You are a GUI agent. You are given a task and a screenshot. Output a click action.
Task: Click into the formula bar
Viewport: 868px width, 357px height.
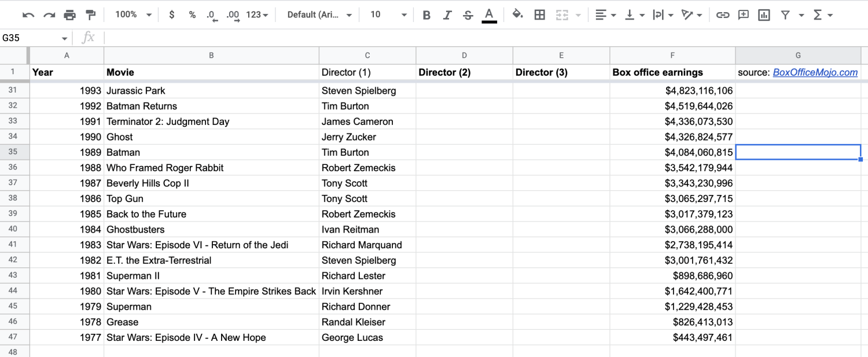click(486, 38)
